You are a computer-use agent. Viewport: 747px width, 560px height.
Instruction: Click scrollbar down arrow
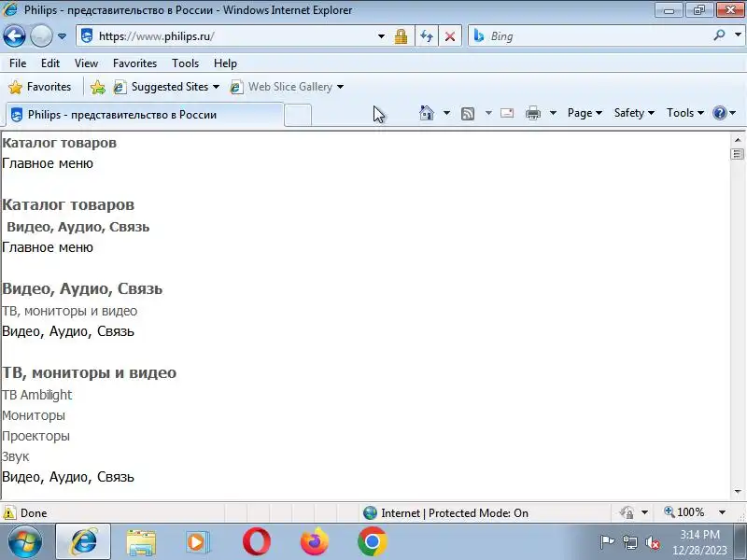(x=738, y=492)
